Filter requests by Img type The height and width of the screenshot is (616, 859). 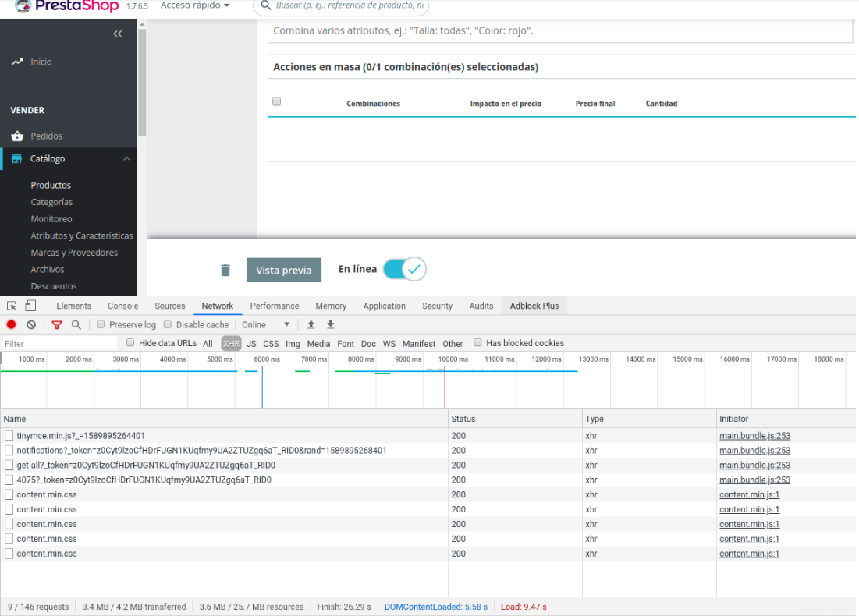tap(293, 343)
